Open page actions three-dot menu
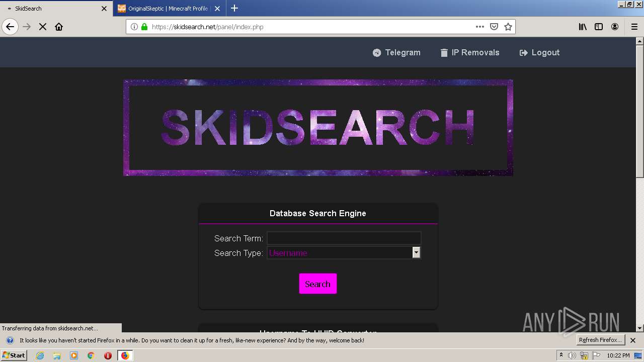 480,27
